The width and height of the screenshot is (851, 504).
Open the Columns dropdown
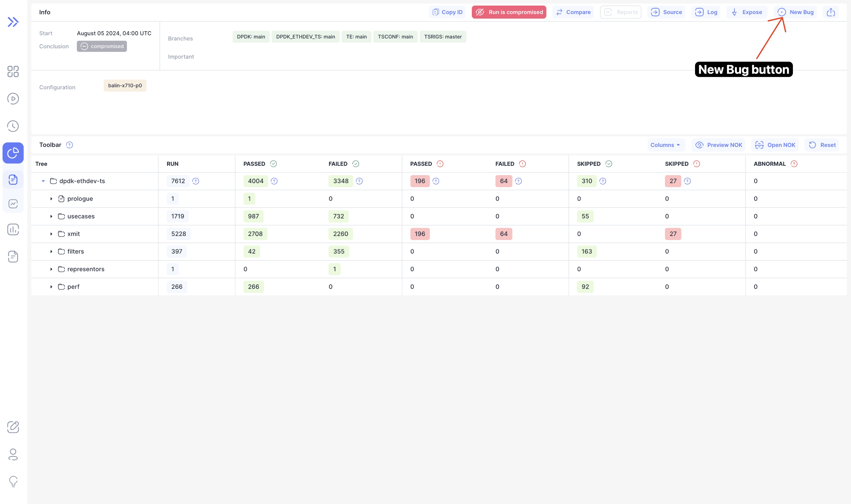click(665, 145)
